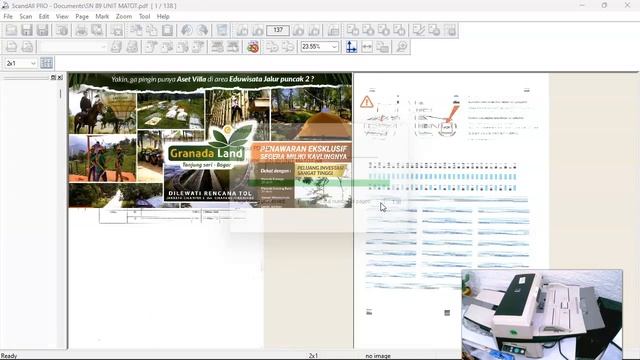Click the last mark navigation icon
Viewport: 640px width, 360px height.
tap(400, 30)
